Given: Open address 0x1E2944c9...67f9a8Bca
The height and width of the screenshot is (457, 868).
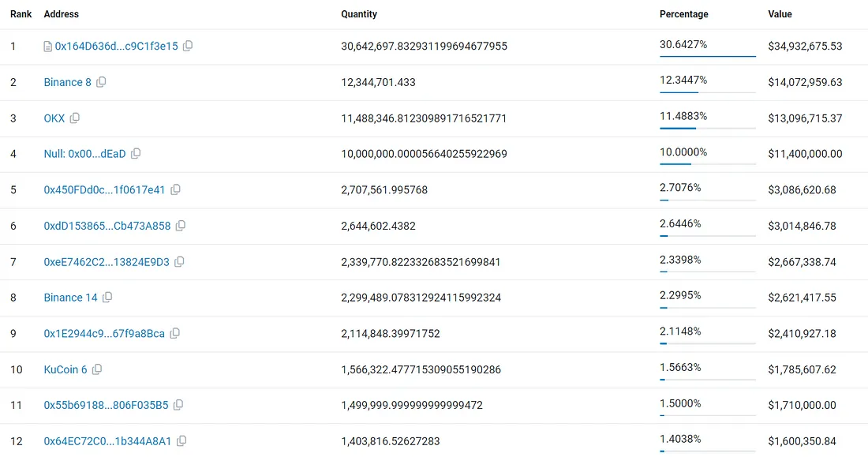Looking at the screenshot, I should click(104, 333).
